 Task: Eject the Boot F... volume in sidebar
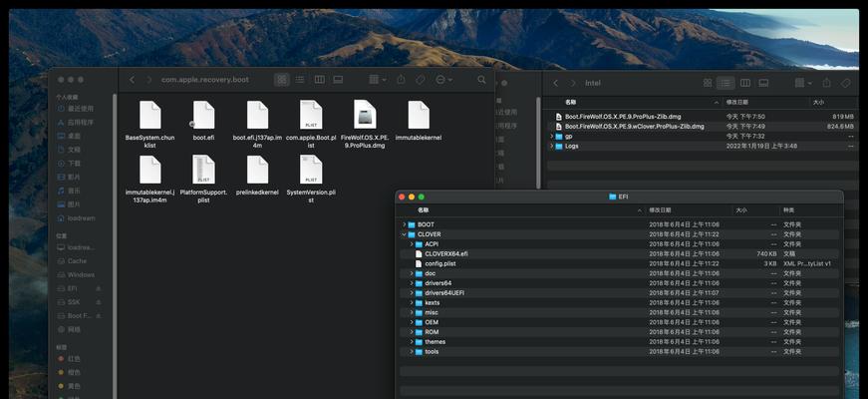(x=98, y=316)
